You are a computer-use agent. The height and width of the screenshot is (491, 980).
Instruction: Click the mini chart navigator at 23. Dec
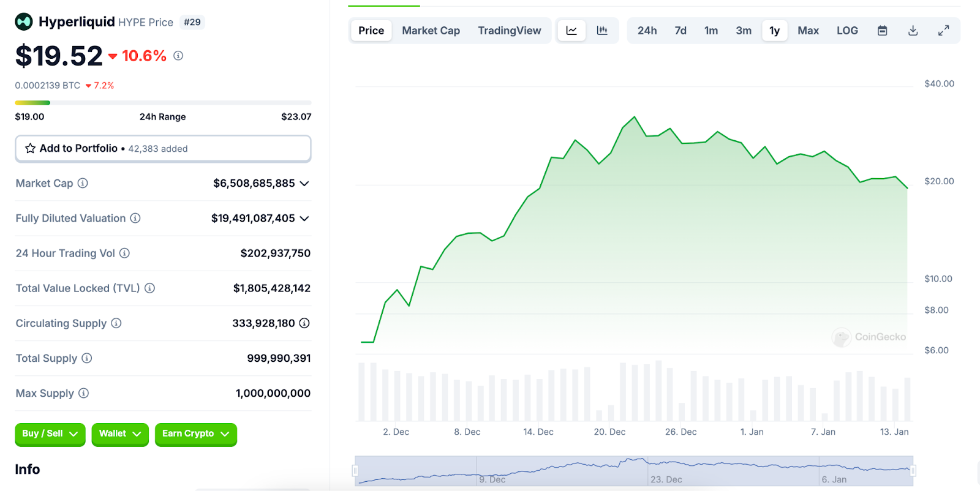click(666, 479)
